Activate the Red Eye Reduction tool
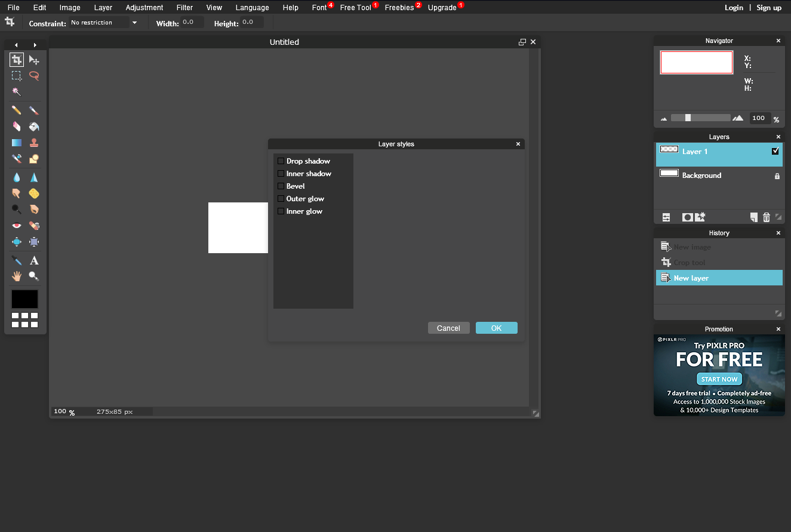The image size is (791, 532). tap(17, 225)
